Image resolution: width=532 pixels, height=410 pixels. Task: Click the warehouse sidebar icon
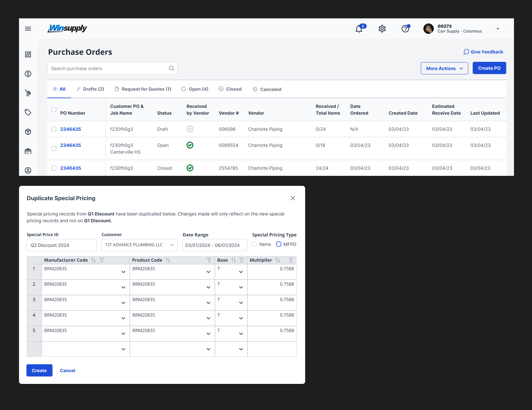pyautogui.click(x=28, y=151)
